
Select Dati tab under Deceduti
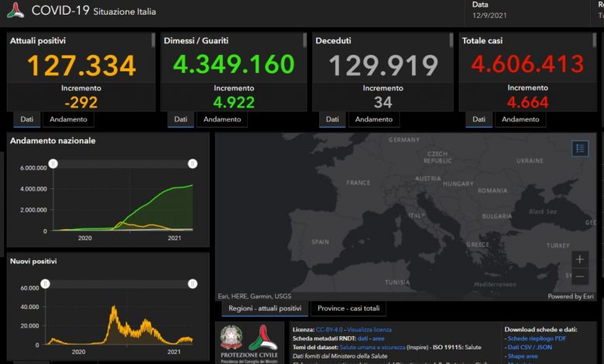click(331, 119)
